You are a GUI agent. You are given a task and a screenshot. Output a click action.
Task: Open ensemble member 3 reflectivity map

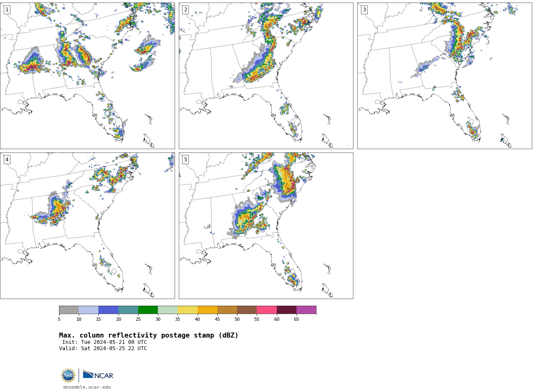445,76
